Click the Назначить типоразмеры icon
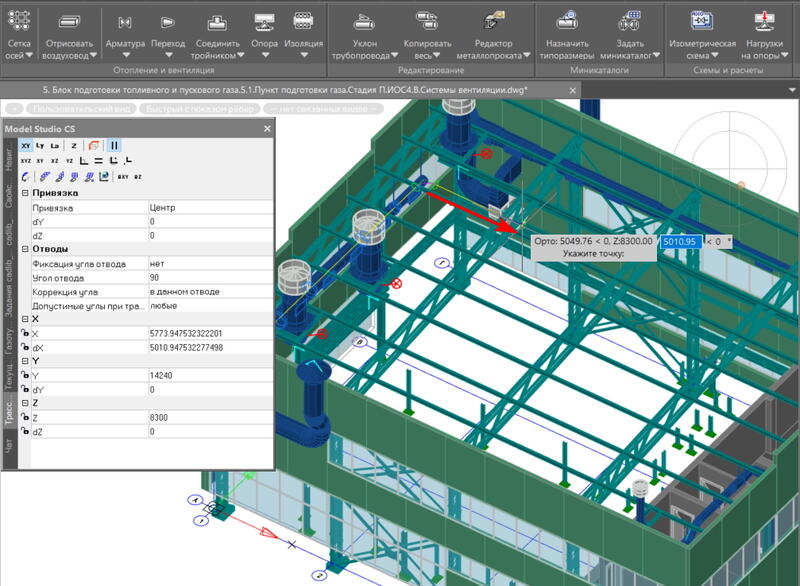This screenshot has height=586, width=800. point(567,21)
